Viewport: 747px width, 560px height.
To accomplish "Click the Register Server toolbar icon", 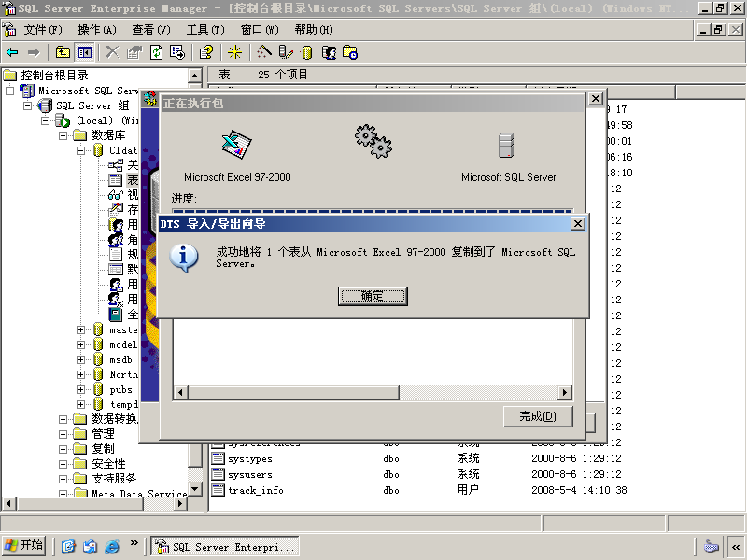I will [286, 52].
